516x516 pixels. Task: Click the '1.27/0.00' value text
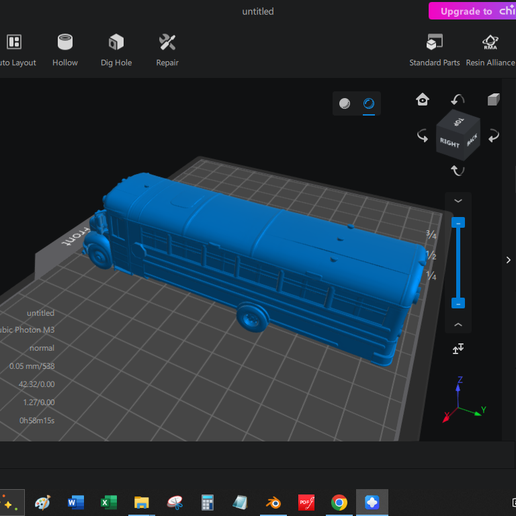tap(39, 402)
